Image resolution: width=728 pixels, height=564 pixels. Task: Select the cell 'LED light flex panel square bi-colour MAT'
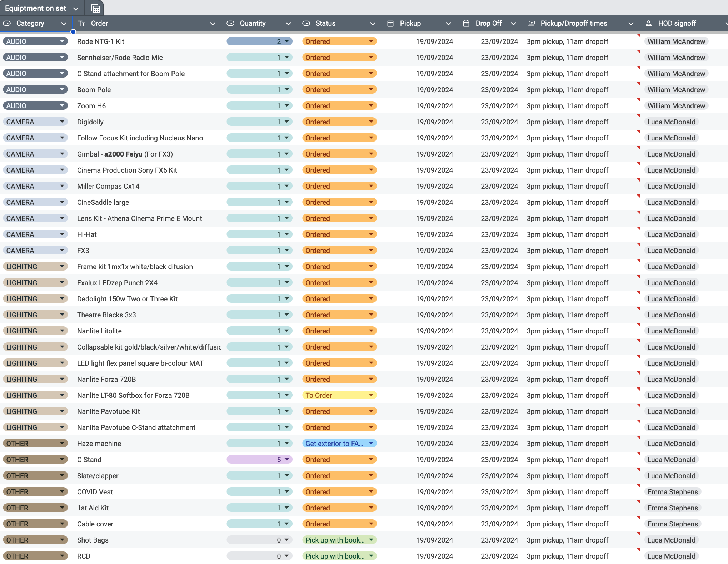tap(148, 363)
